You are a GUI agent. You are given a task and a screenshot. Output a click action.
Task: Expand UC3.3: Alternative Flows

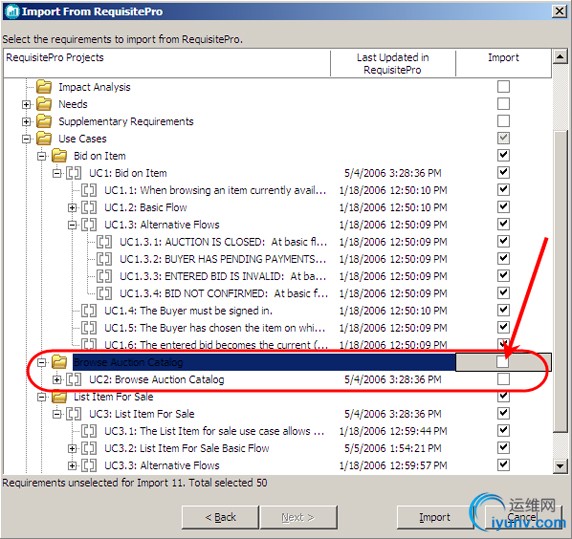[72, 465]
